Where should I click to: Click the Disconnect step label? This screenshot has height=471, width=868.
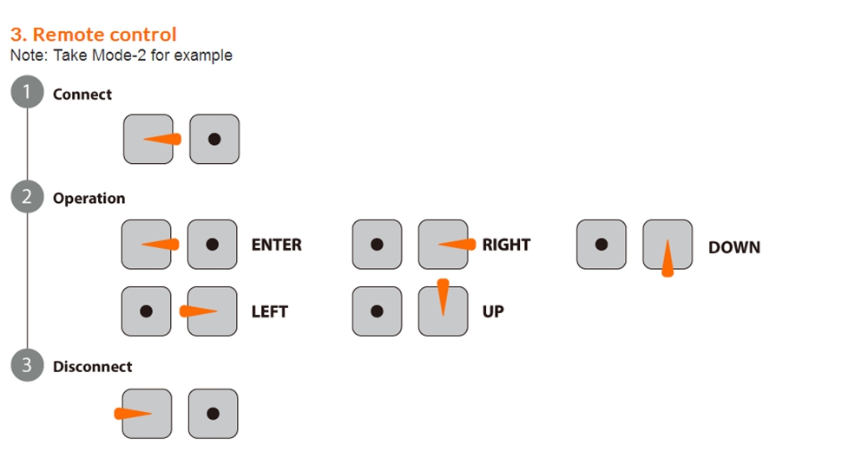tap(93, 367)
